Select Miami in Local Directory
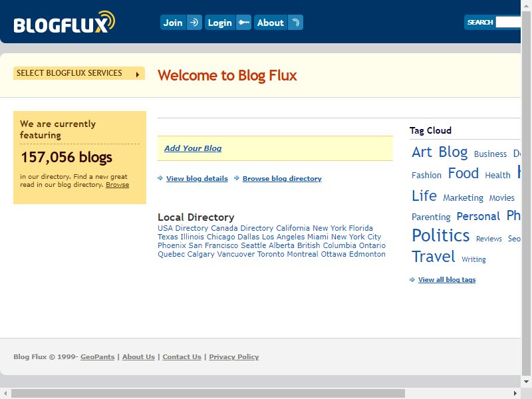 coord(318,237)
